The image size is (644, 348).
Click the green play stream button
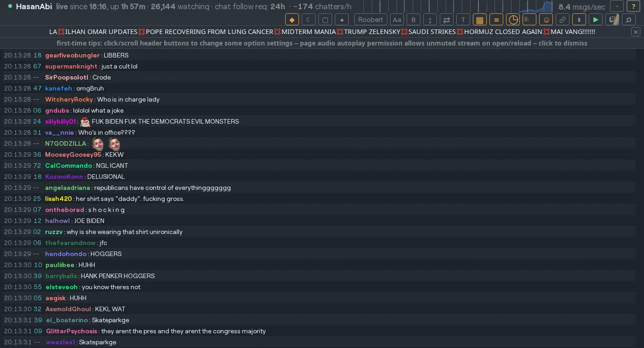(x=596, y=20)
